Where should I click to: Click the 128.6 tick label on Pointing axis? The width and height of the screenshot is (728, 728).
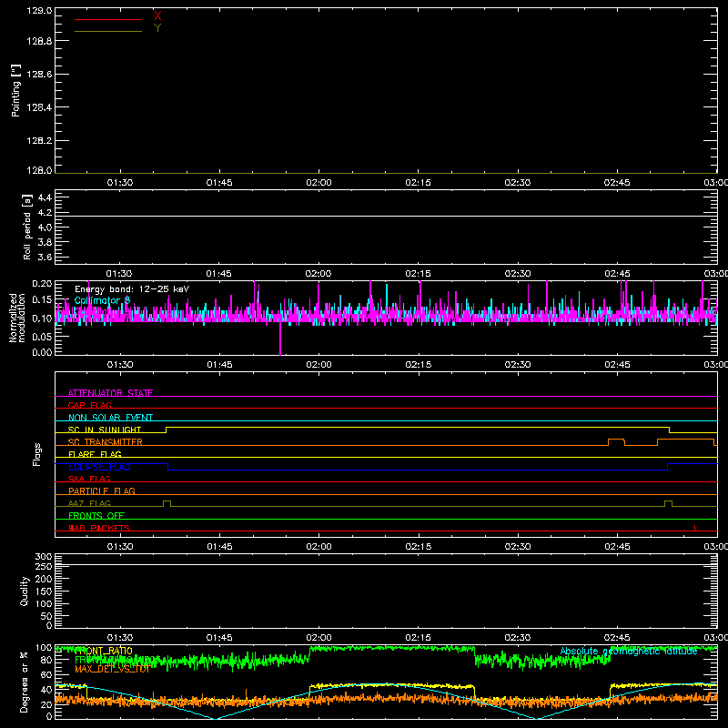[39, 75]
